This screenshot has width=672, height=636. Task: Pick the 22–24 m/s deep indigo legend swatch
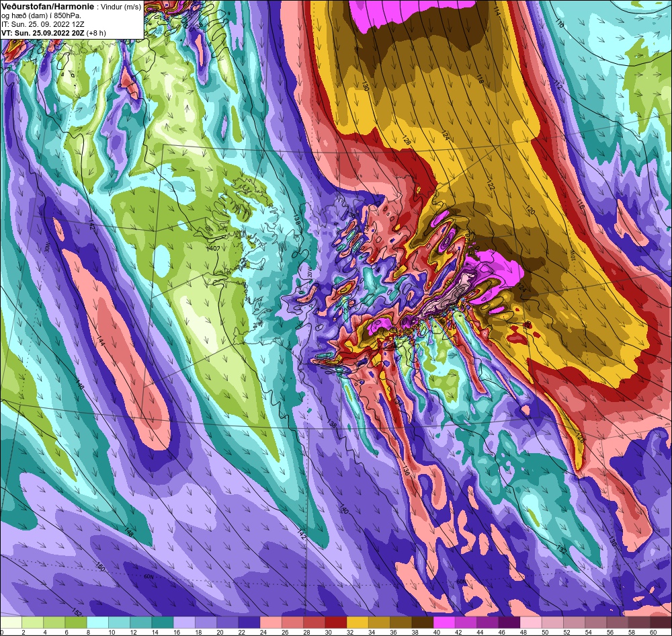click(x=249, y=623)
